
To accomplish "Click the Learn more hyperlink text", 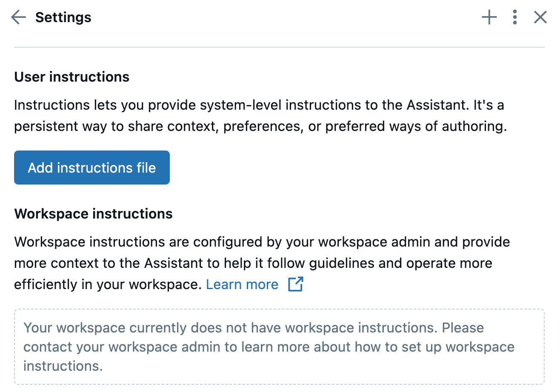I will [x=242, y=284].
